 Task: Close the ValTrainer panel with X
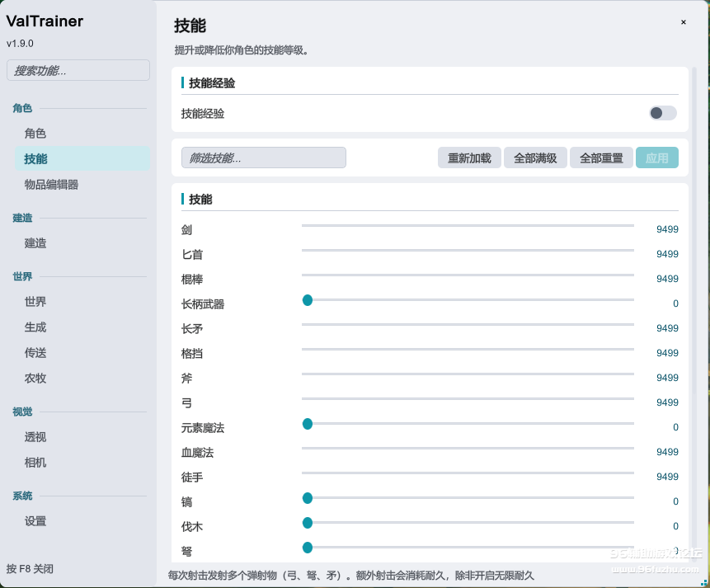pos(684,21)
